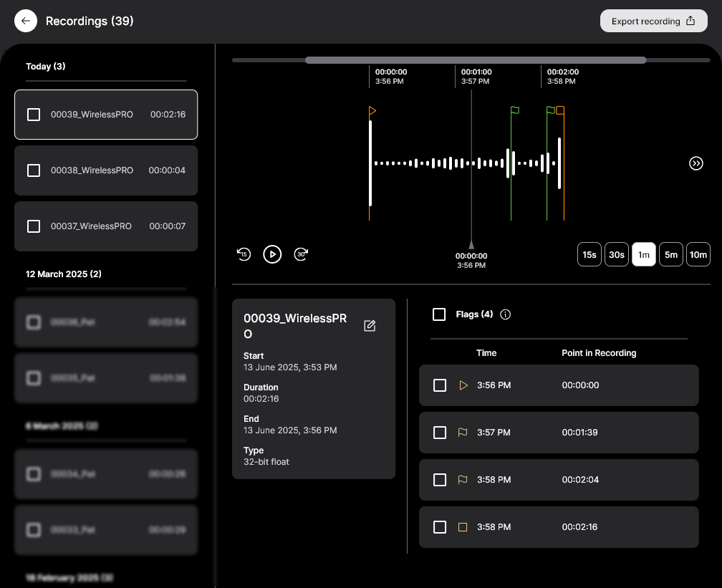Image resolution: width=722 pixels, height=588 pixels.
Task: Skip forward 30 seconds icon
Action: [x=302, y=254]
